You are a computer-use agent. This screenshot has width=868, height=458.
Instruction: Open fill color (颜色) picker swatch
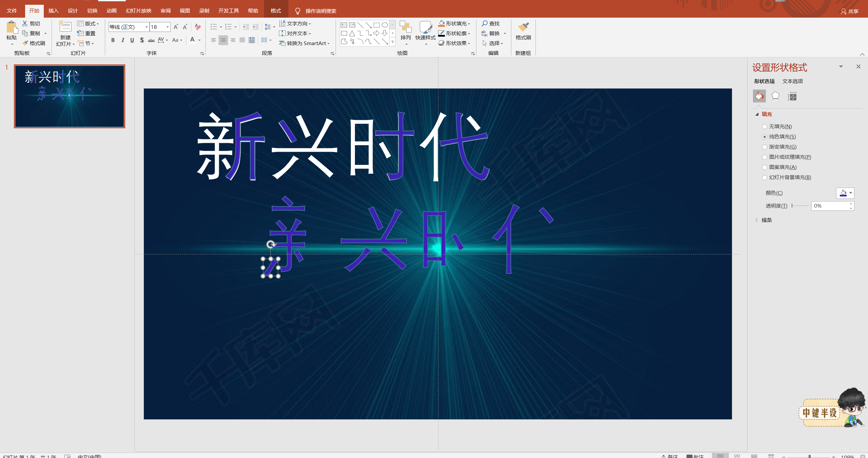click(x=845, y=193)
